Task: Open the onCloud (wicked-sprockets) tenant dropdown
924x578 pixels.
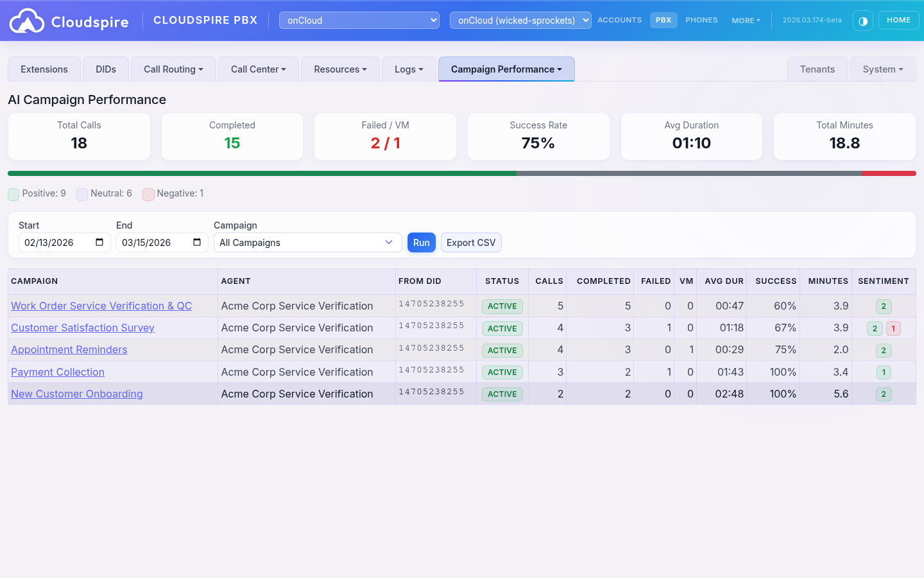Action: pos(520,20)
